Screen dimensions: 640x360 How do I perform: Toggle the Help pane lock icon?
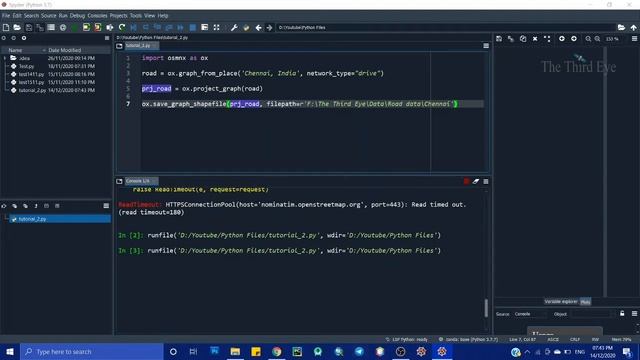(622, 313)
